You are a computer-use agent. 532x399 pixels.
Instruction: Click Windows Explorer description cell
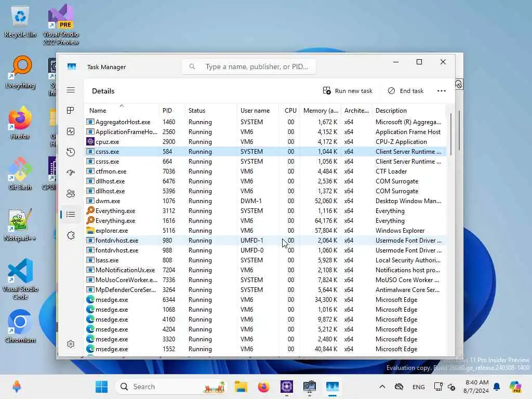tap(400, 230)
